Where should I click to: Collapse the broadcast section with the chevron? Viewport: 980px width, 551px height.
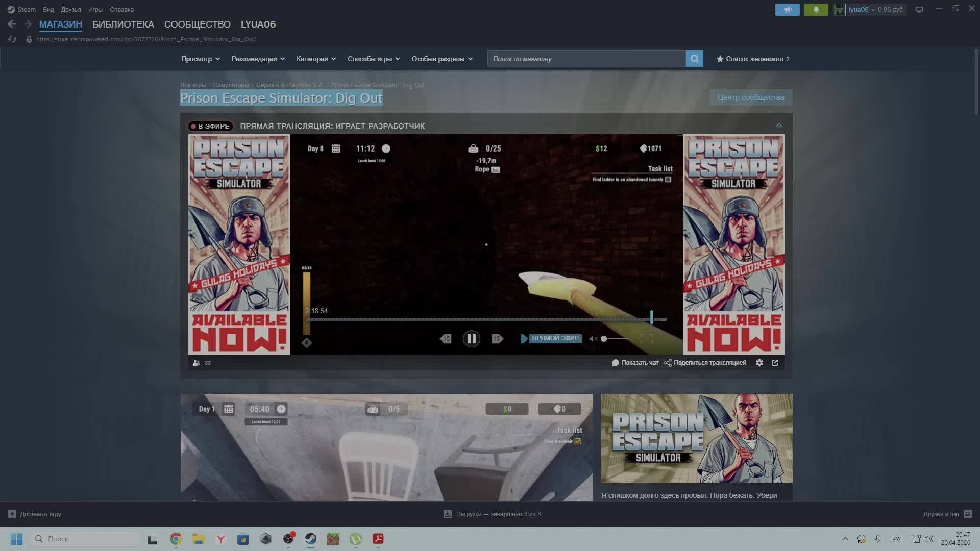pos(779,125)
